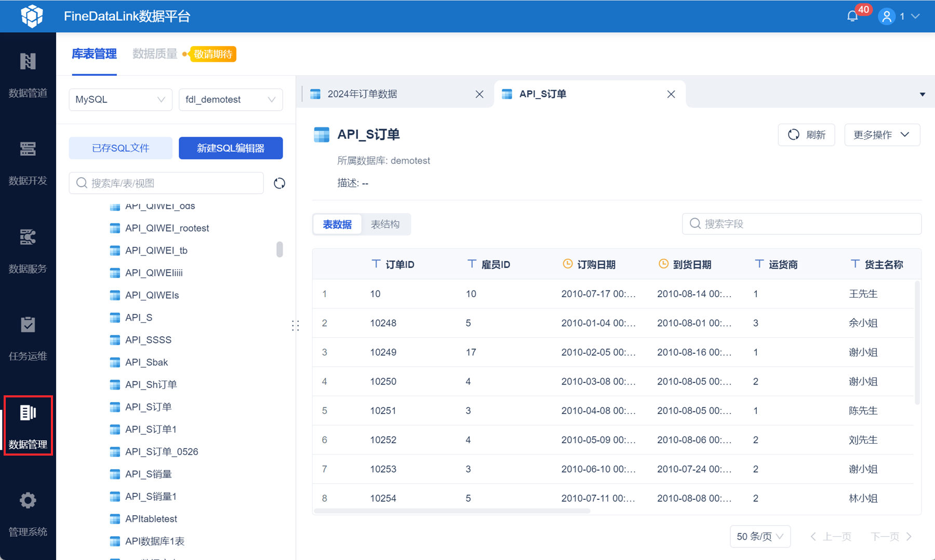Select the API_S table

coord(139,317)
